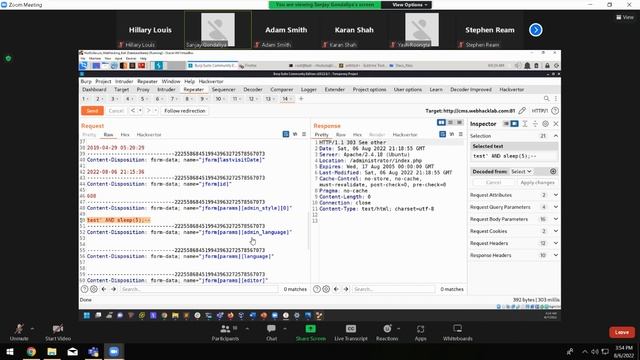640x360 pixels.
Task: Select tabbed layout for request/response
Action: tap(459, 122)
